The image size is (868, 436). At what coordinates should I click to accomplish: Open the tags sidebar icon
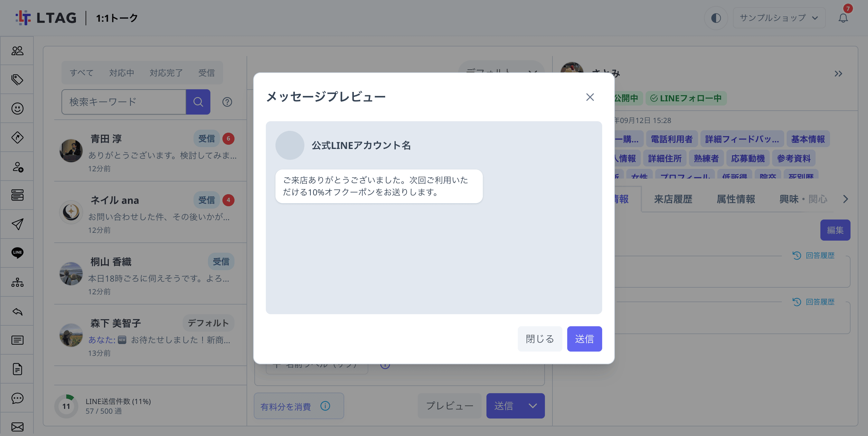17,80
